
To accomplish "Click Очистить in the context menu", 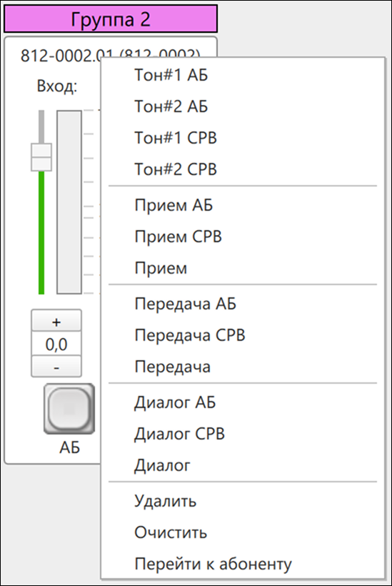I will [x=243, y=532].
